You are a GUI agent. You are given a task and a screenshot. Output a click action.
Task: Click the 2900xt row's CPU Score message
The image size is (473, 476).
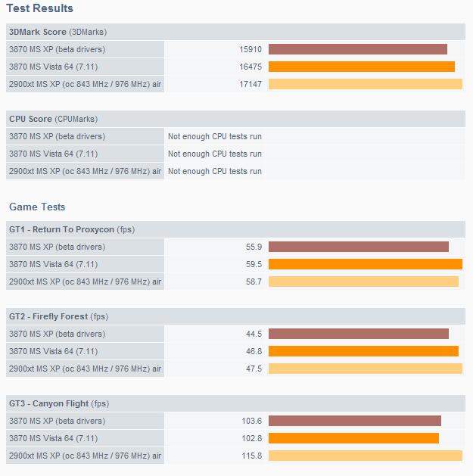point(215,171)
